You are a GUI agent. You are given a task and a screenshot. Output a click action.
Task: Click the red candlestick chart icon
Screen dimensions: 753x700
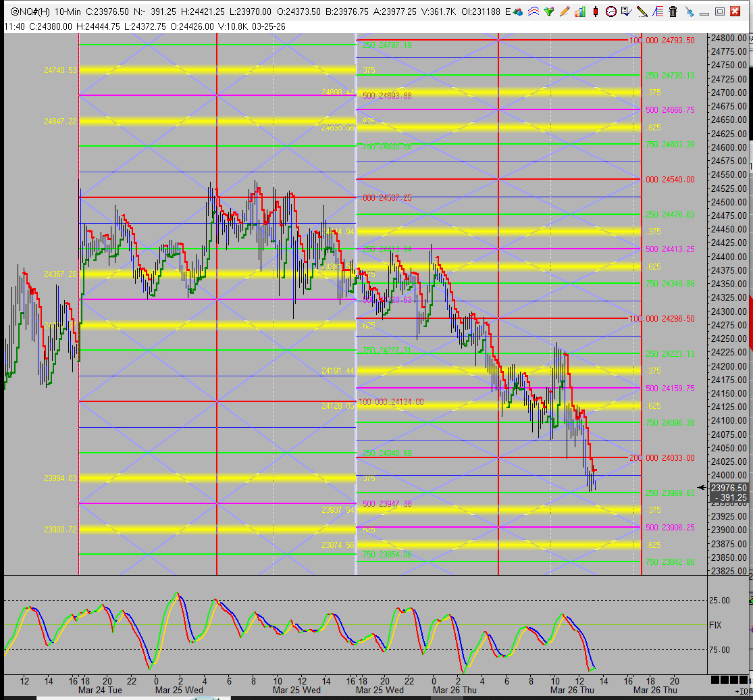595,11
